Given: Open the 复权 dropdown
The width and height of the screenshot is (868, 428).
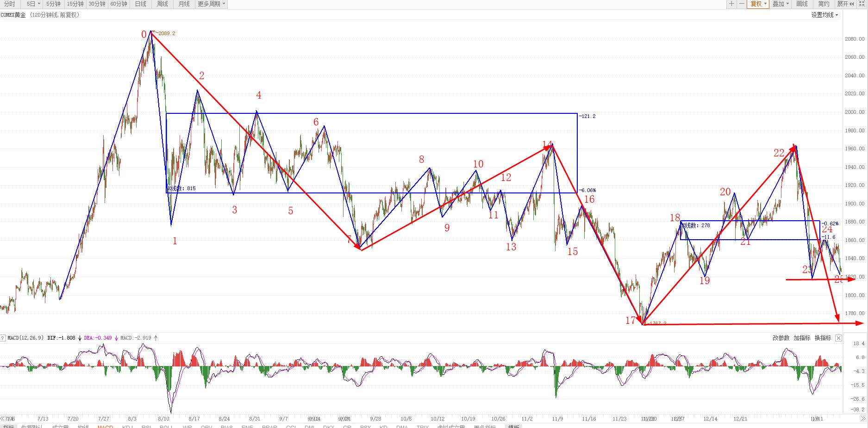Looking at the screenshot, I should tap(758, 4).
